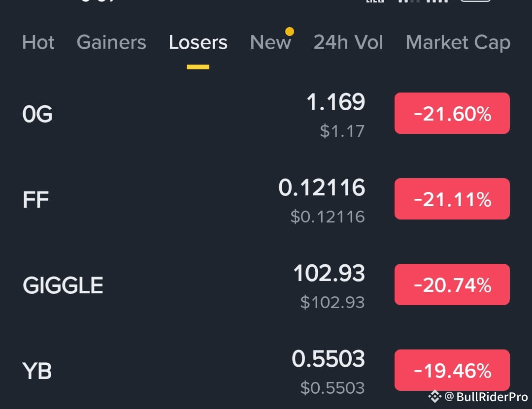Image resolution: width=532 pixels, height=409 pixels.
Task: Toggle the -20.74% change badge for GIGGLE
Action: [452, 284]
